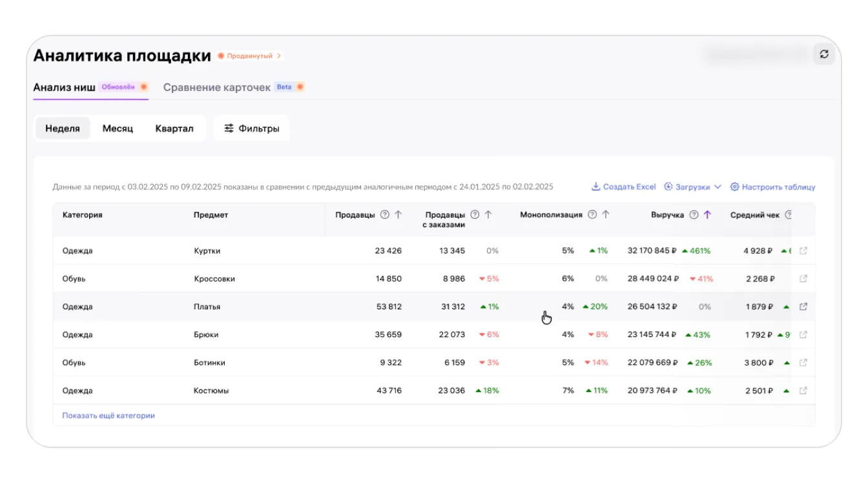Image resolution: width=868 pixels, height=483 pixels.
Task: Click Создать Excel export link
Action: pyautogui.click(x=624, y=187)
